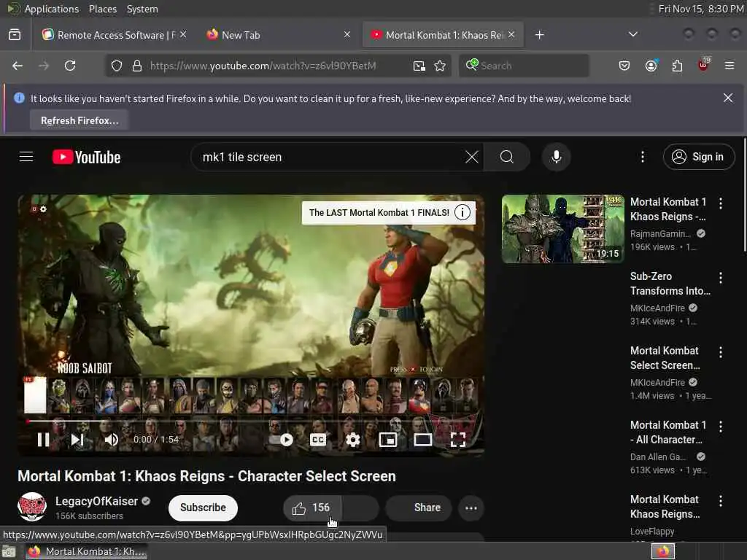Mute the video volume speaker

tap(111, 440)
